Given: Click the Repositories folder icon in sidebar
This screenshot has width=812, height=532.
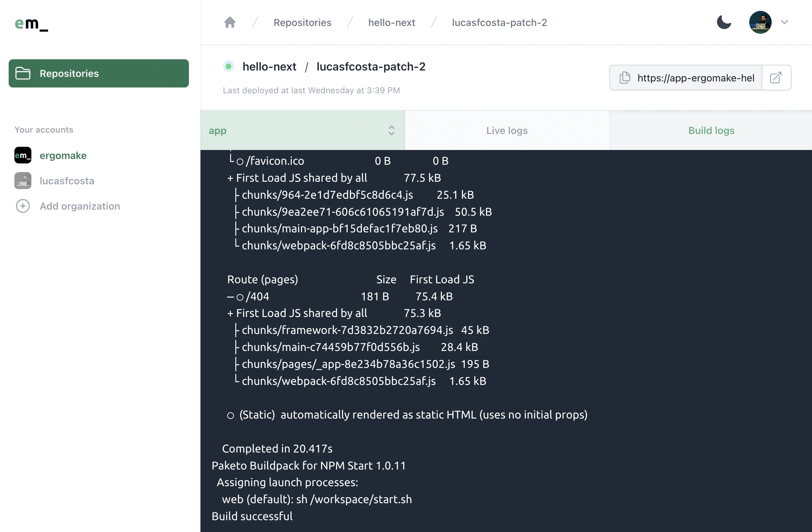Looking at the screenshot, I should [23, 73].
